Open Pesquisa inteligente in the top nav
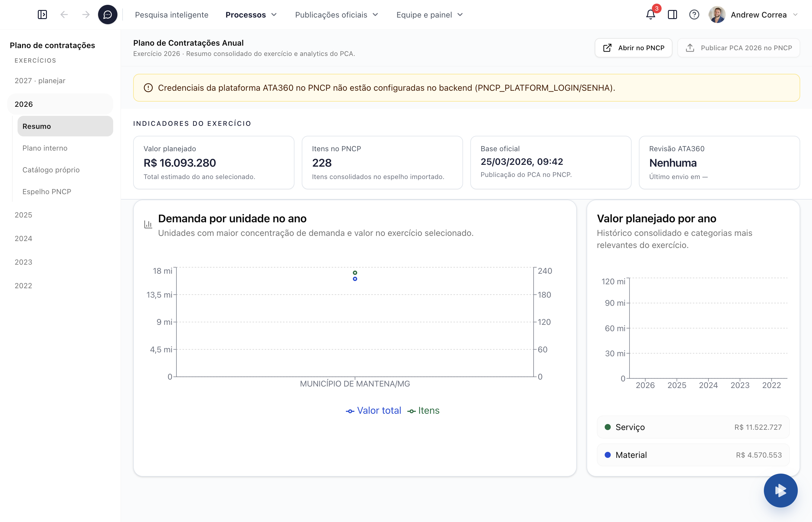This screenshot has height=522, width=812. [172, 15]
